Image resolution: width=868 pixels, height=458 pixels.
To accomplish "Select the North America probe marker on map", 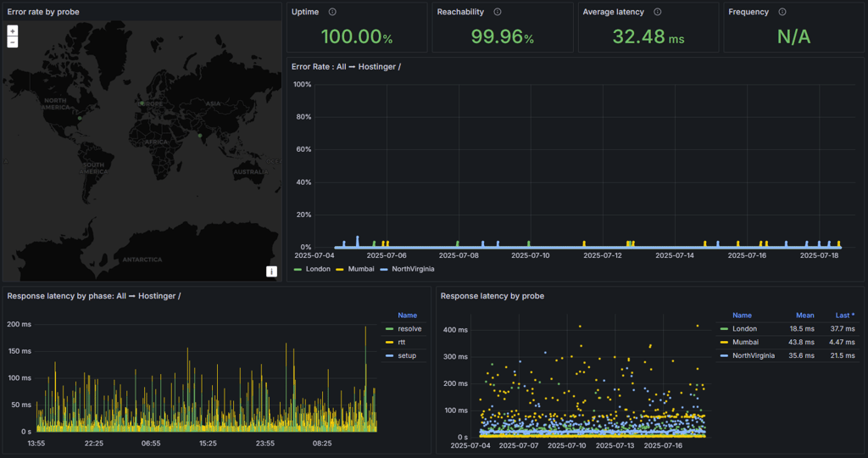I will click(x=80, y=118).
